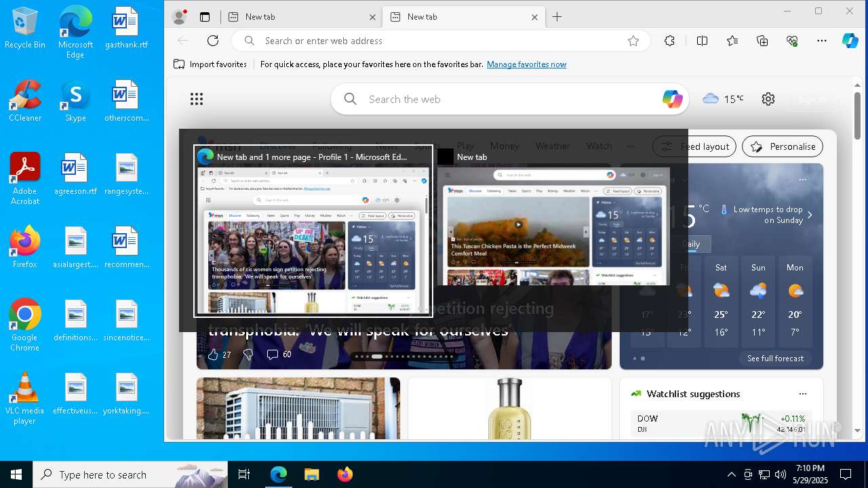
Task: Like the news story thumbs up
Action: [x=213, y=354]
